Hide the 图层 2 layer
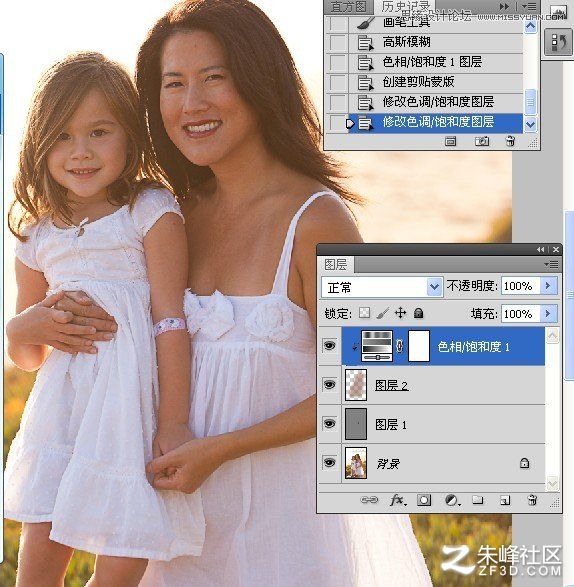 329,384
